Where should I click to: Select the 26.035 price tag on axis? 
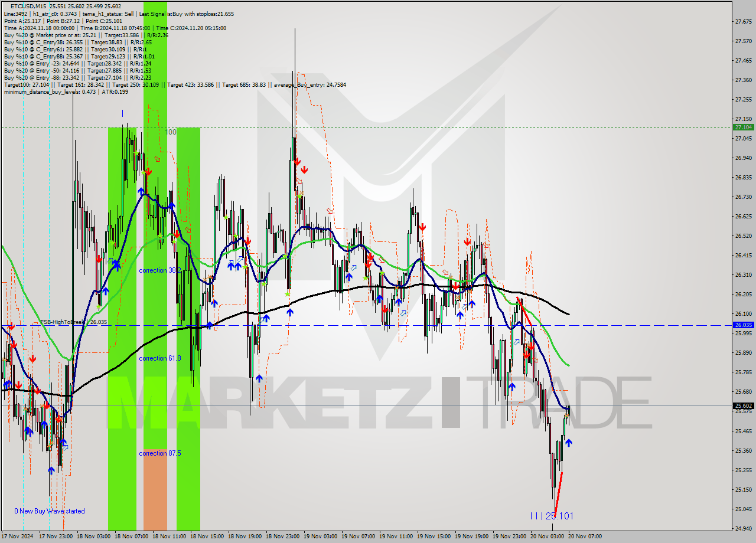(743, 325)
